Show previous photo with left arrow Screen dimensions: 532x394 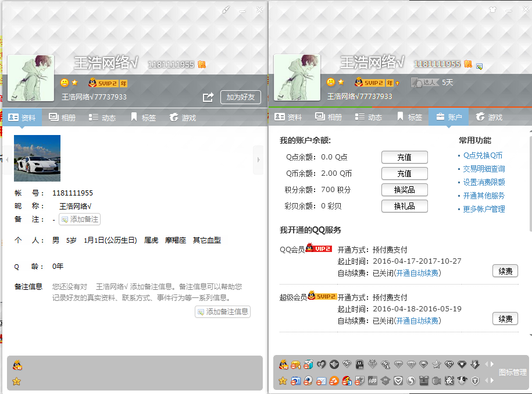pos(7,159)
